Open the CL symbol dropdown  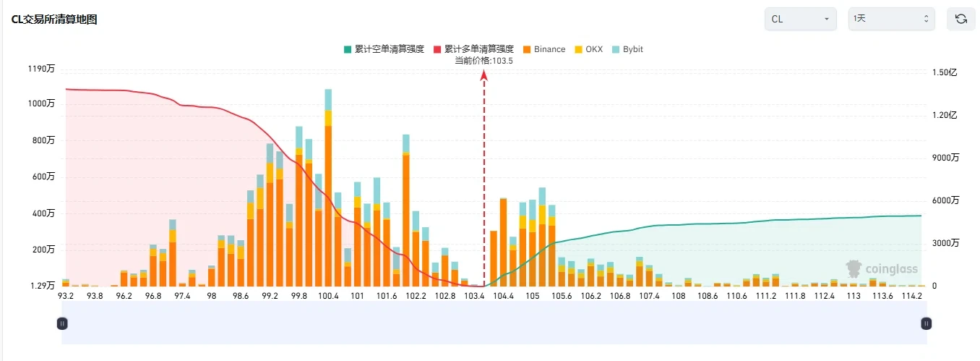(x=800, y=19)
